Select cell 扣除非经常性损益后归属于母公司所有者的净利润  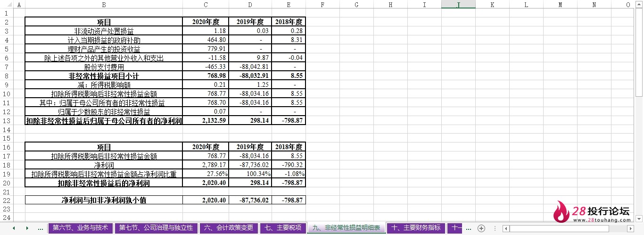point(104,121)
